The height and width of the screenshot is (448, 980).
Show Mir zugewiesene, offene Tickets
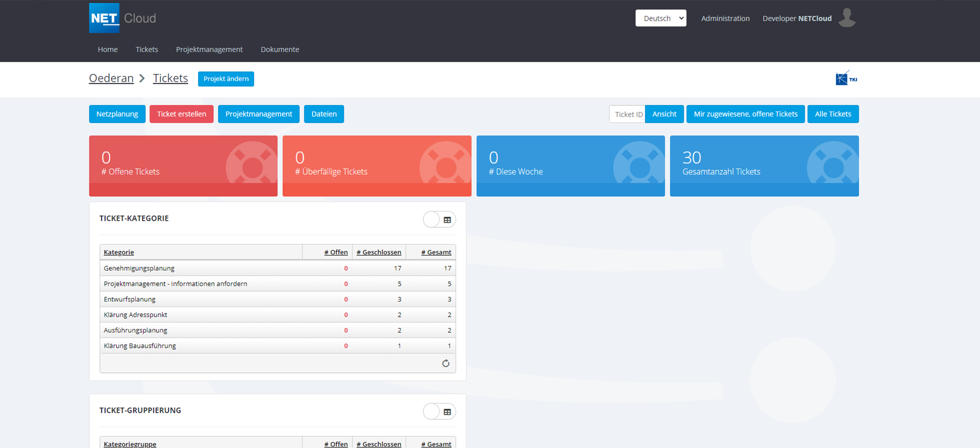(x=745, y=114)
